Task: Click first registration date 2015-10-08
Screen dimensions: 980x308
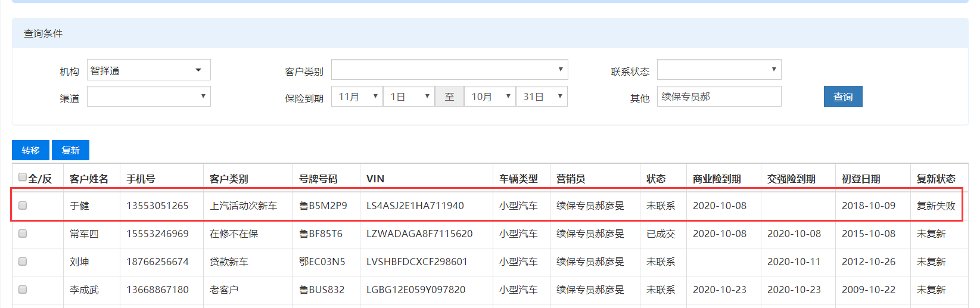Action: coord(869,234)
